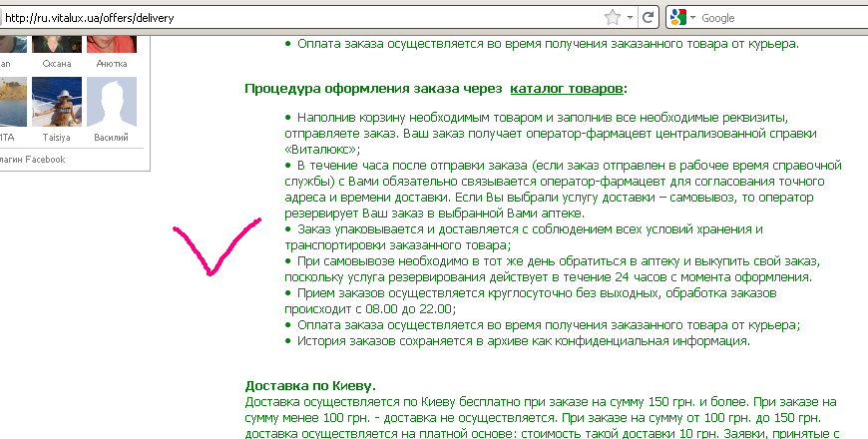Click the Google search engine icon

pyautogui.click(x=677, y=17)
